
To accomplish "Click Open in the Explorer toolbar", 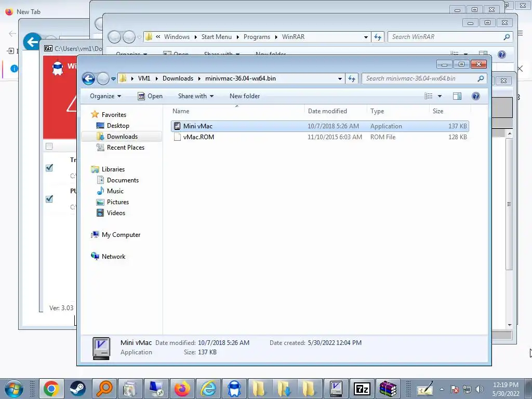I will point(150,96).
